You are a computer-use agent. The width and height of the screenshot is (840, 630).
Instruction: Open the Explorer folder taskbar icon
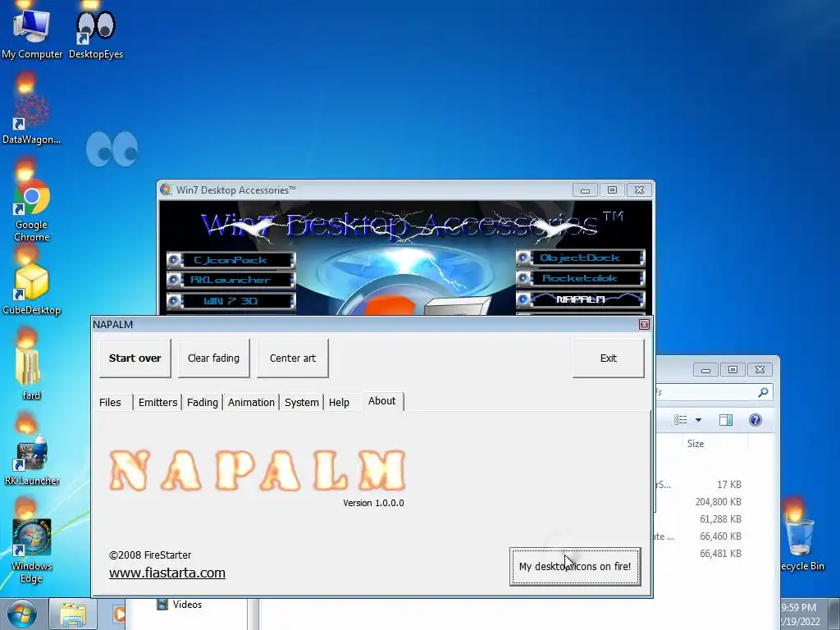73,614
